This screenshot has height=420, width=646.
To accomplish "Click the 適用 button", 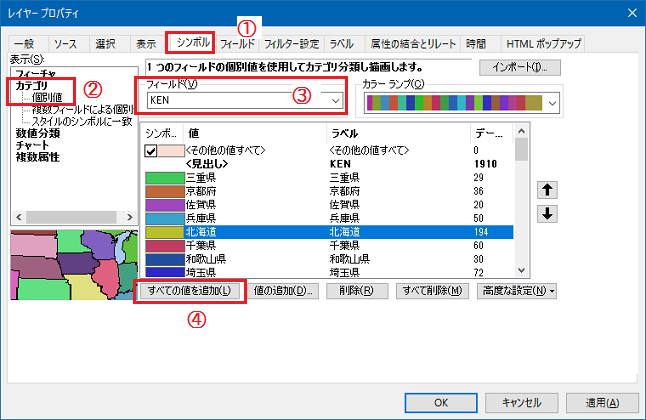I will tap(602, 403).
